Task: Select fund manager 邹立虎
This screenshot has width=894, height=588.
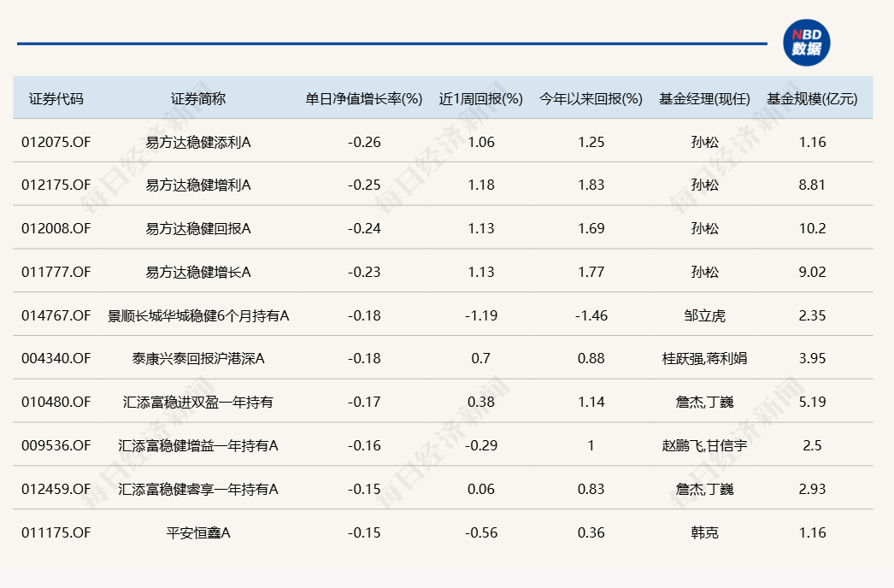Action: click(x=704, y=315)
